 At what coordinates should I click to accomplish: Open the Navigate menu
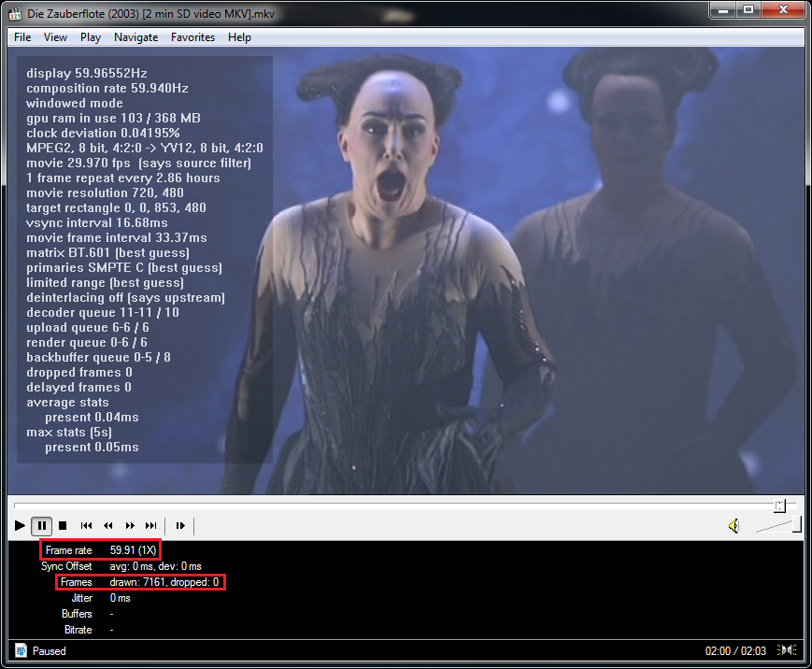135,37
